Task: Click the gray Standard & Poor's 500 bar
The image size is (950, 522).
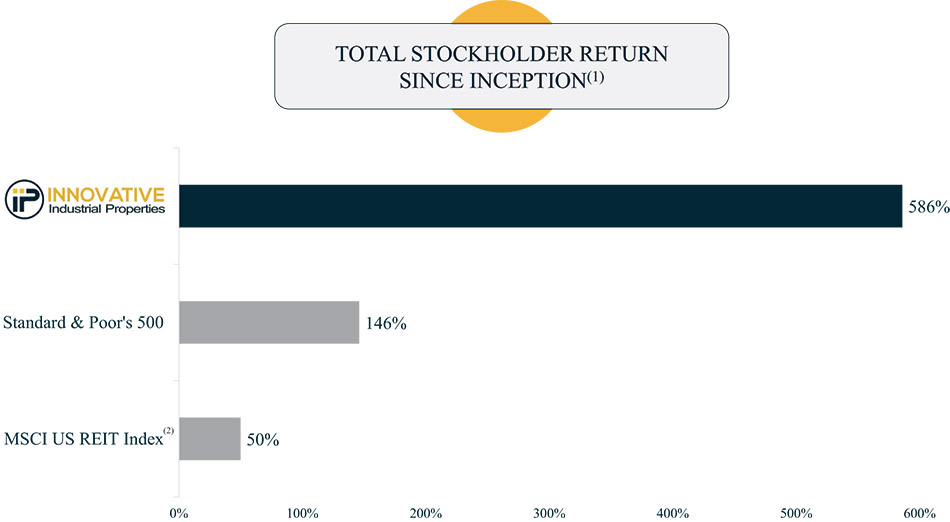Action: click(x=269, y=322)
